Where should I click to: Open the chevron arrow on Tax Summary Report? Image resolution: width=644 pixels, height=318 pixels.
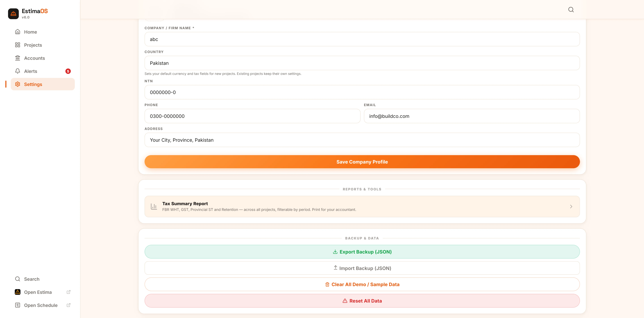pos(571,206)
